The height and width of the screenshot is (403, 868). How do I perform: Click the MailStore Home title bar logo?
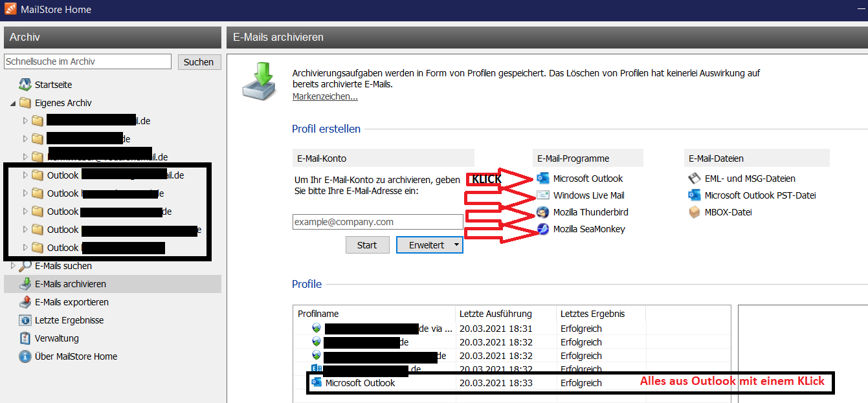[11, 9]
